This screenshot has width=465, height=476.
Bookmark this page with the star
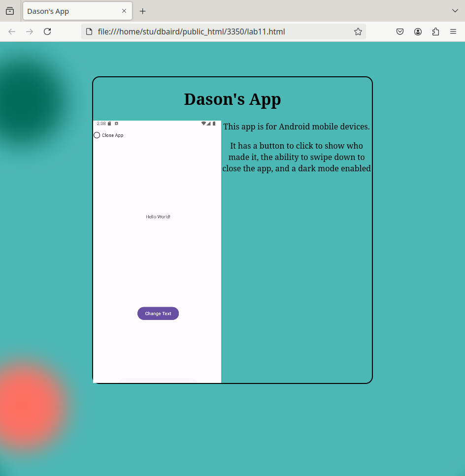358,32
